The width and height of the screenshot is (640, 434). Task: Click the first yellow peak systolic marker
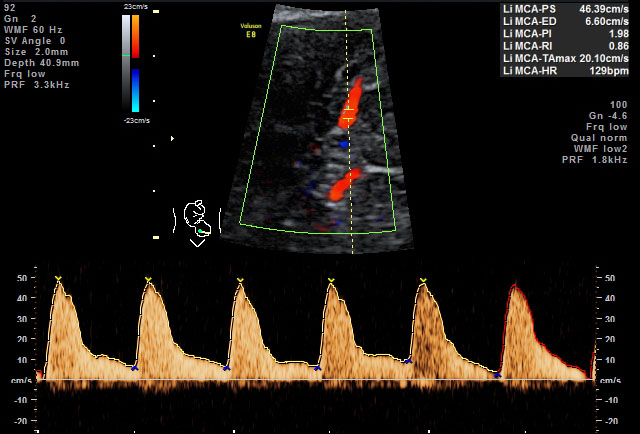tap(58, 278)
